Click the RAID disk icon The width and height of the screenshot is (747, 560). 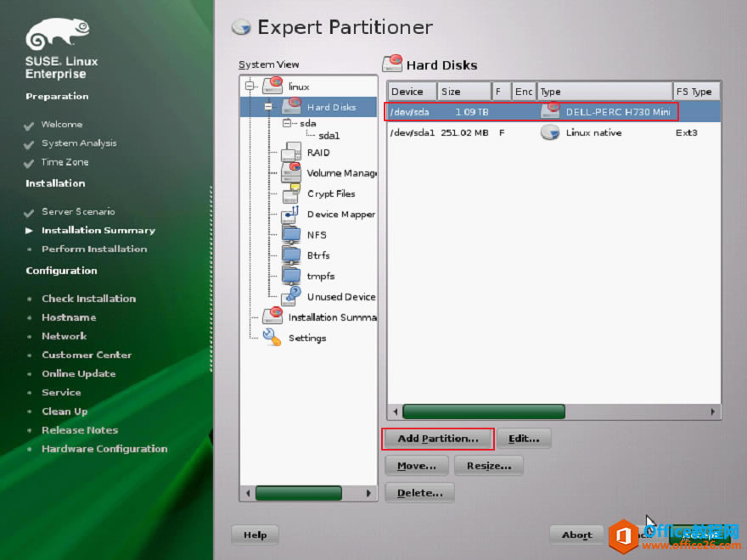tap(291, 152)
